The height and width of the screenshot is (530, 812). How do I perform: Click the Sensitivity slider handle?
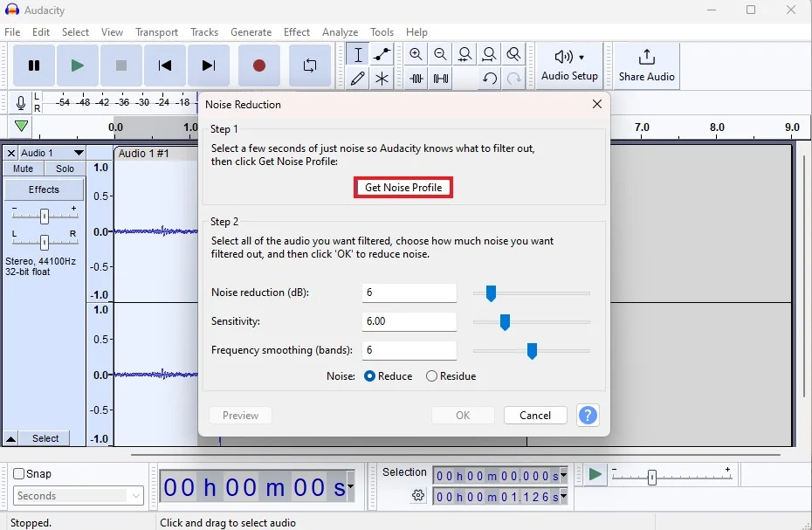tap(505, 322)
